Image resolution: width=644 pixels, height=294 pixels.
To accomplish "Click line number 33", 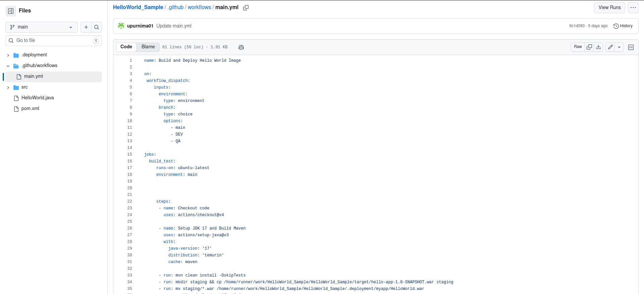I will [x=129, y=276].
